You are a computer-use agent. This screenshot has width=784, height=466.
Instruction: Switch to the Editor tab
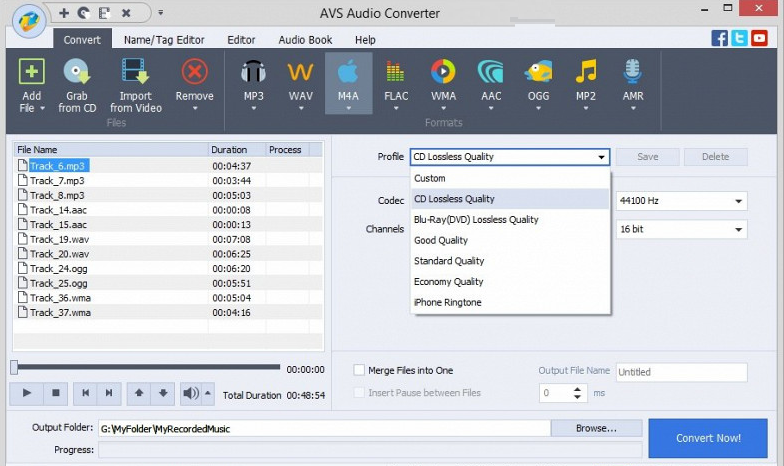(241, 40)
